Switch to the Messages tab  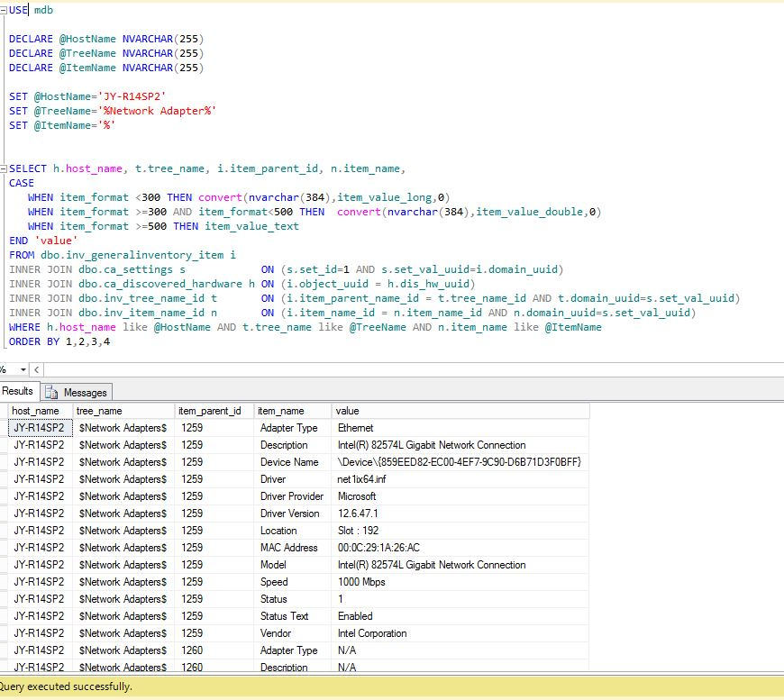click(85, 392)
